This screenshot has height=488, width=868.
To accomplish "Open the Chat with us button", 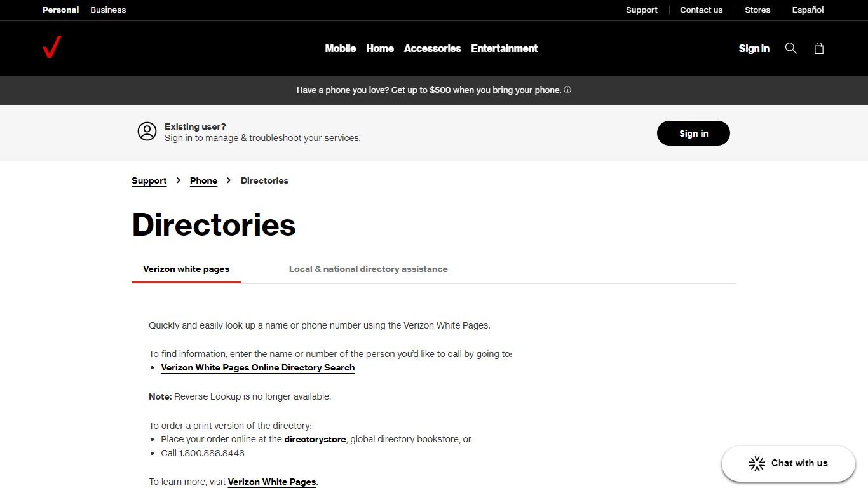I will [x=789, y=463].
